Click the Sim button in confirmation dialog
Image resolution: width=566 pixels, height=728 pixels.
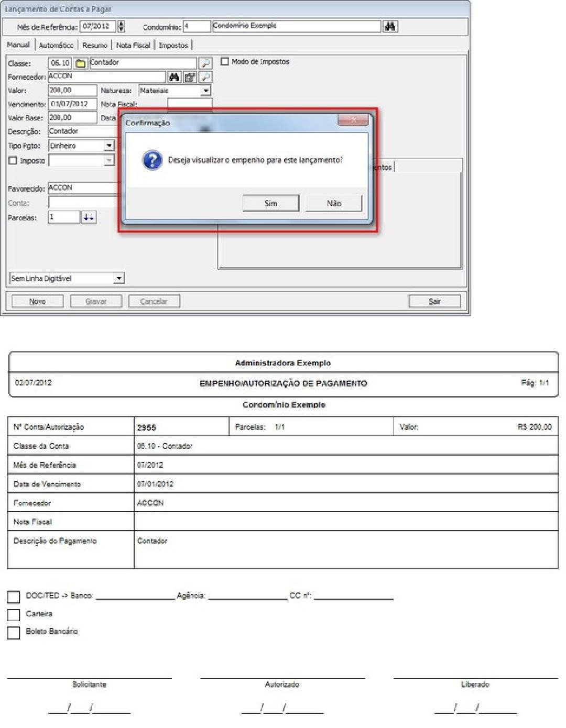tap(271, 203)
